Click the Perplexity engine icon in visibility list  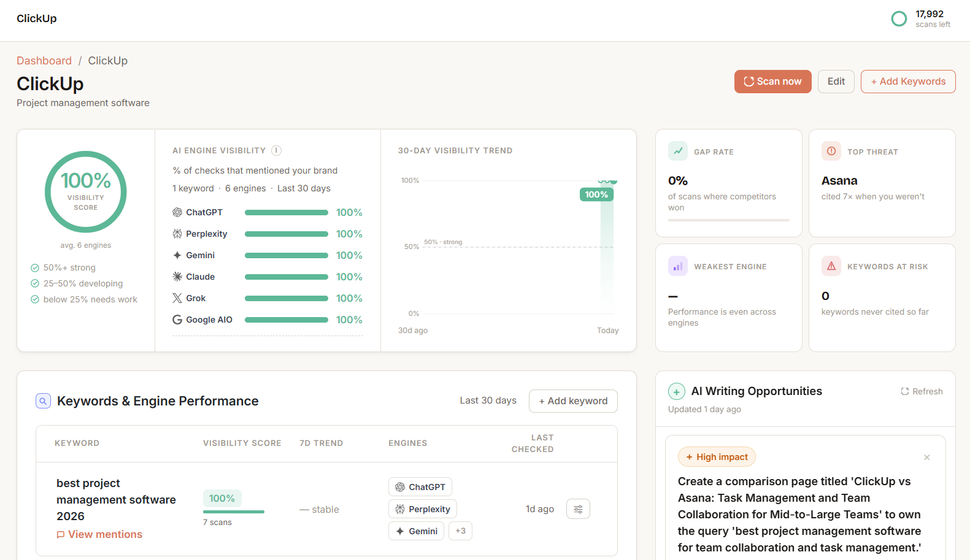[x=177, y=234]
